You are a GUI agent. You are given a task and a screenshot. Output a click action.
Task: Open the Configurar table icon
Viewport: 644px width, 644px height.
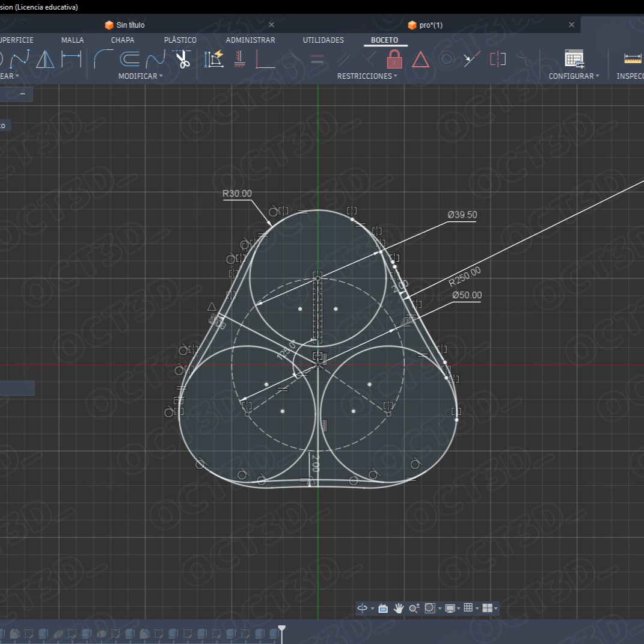click(x=574, y=59)
